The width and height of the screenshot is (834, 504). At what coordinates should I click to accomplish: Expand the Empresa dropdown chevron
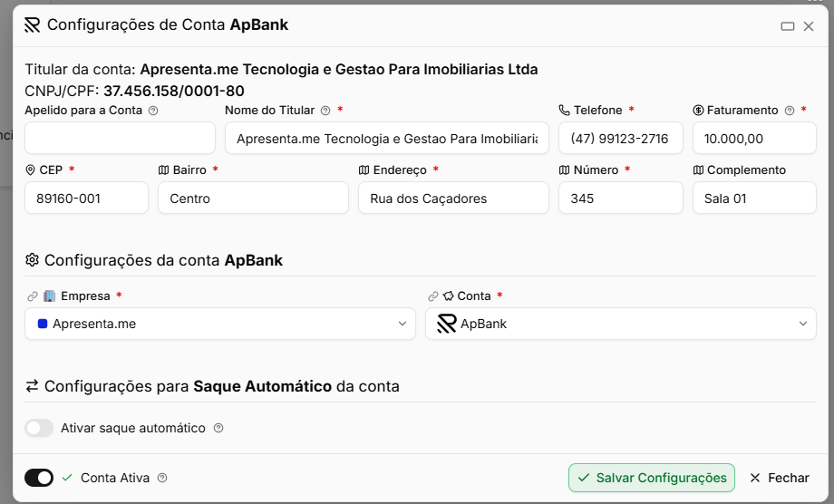pyautogui.click(x=402, y=324)
